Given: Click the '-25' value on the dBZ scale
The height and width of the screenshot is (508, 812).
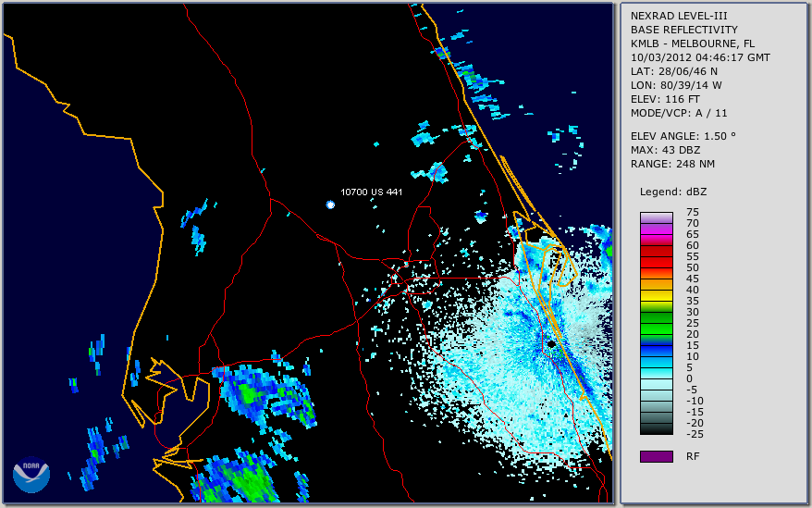Looking at the screenshot, I should pos(695,434).
